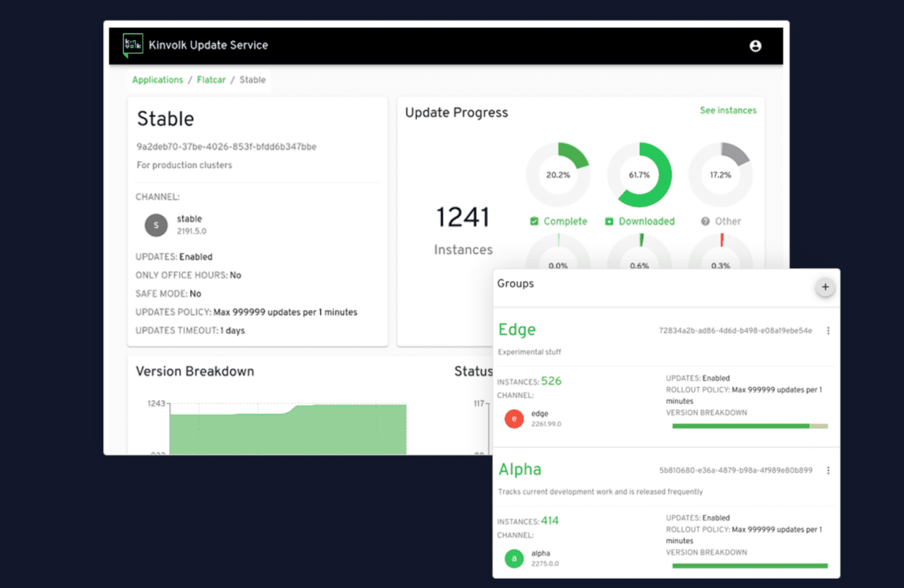Click the edge version 2261.99.0 text
Screen dimensions: 904x588
(x=547, y=424)
